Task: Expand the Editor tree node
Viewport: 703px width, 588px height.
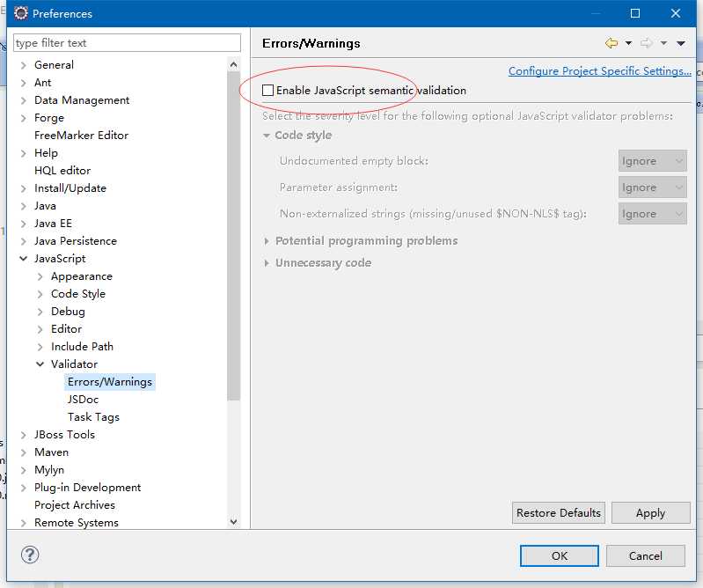Action: [x=40, y=329]
